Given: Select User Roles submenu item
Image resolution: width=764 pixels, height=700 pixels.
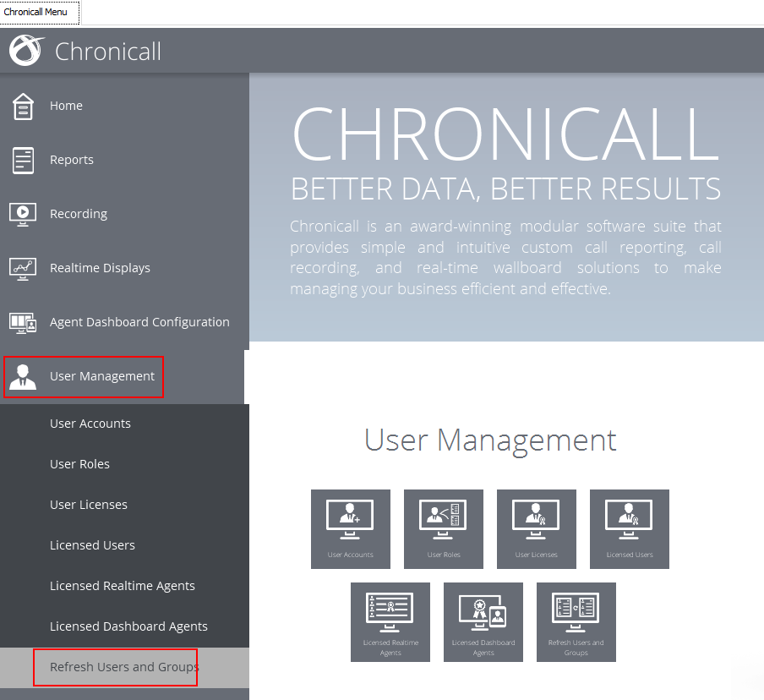Looking at the screenshot, I should point(124,464).
